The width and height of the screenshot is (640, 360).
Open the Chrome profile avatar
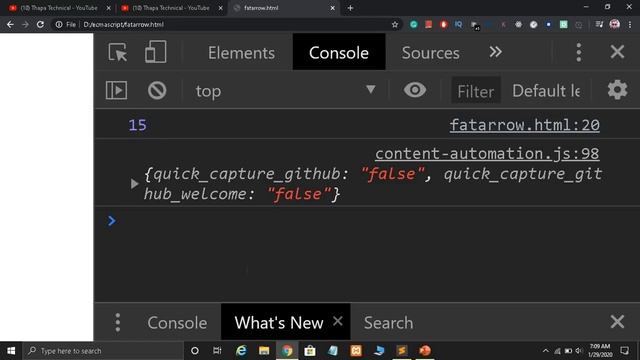(614, 24)
